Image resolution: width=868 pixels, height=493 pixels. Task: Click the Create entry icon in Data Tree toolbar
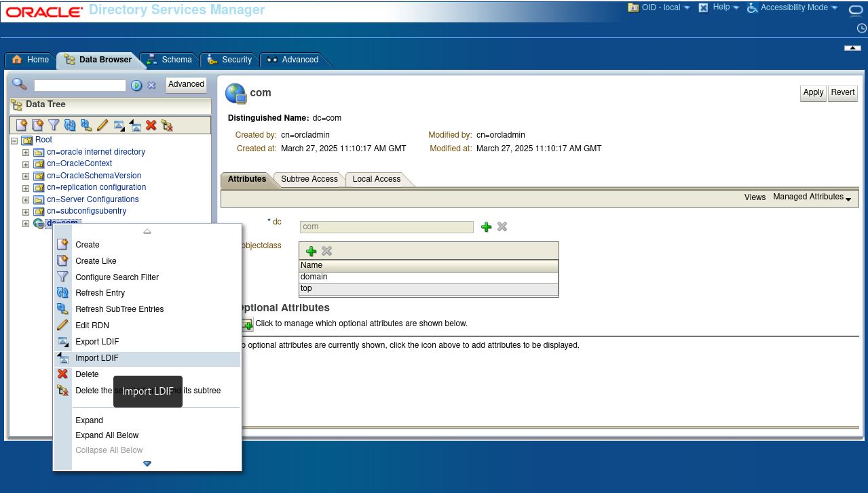[x=22, y=125]
